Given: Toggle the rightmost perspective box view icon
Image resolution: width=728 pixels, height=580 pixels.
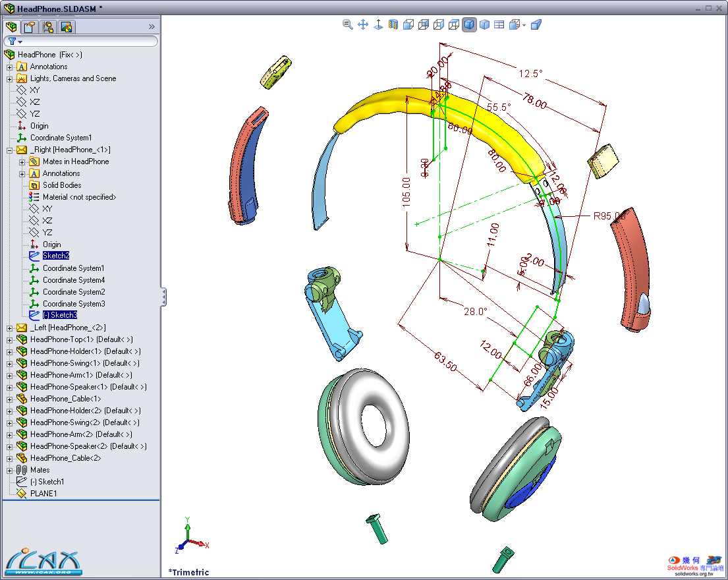Looking at the screenshot, I should [x=536, y=25].
